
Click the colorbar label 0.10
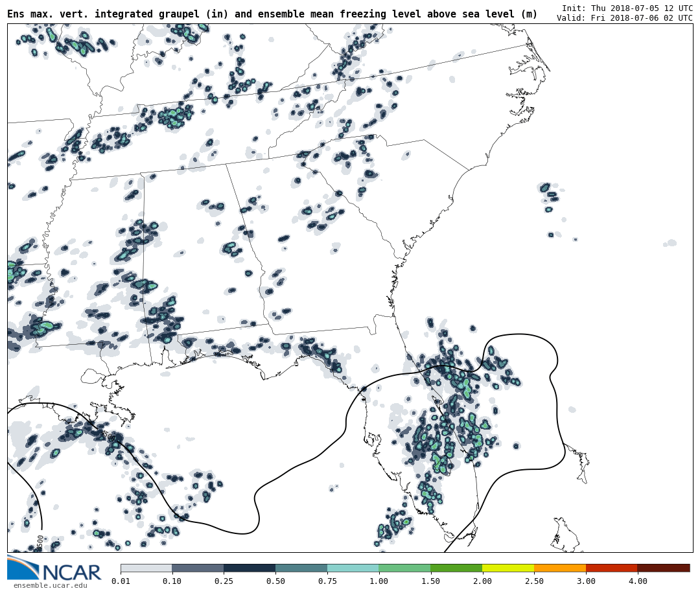172,581
